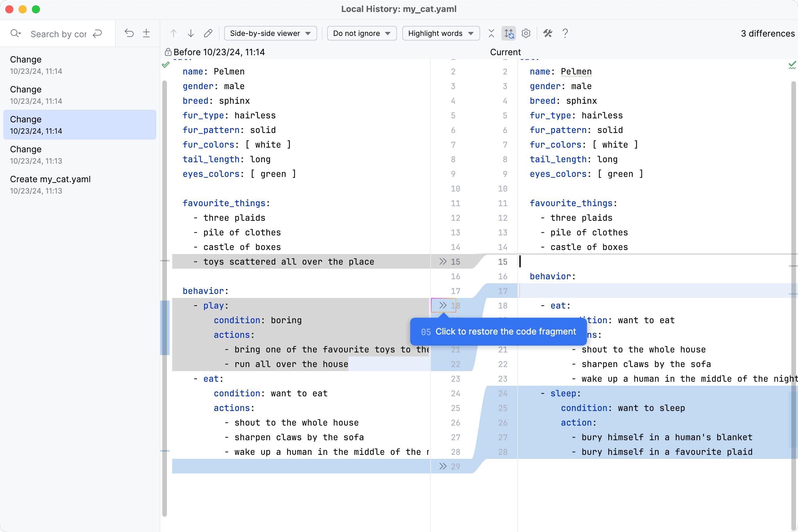Viewport: 798px width, 532px height.
Task: Click the Search by content field
Action: (x=59, y=34)
